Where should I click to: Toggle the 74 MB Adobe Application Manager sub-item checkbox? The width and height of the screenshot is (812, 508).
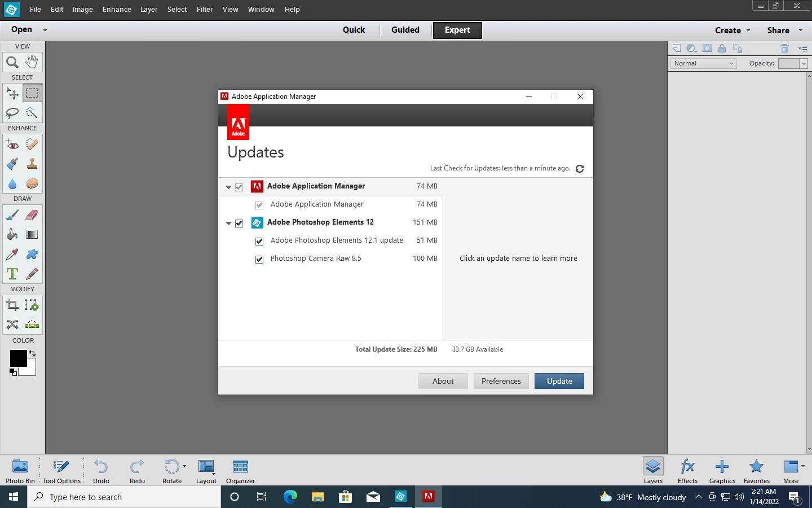pos(259,205)
